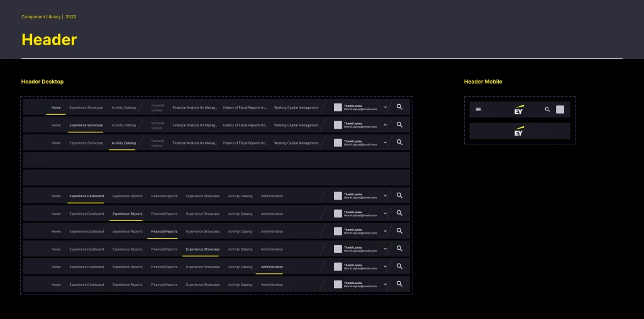Click Experience Dashboard in header with Administration underlined

click(87, 266)
